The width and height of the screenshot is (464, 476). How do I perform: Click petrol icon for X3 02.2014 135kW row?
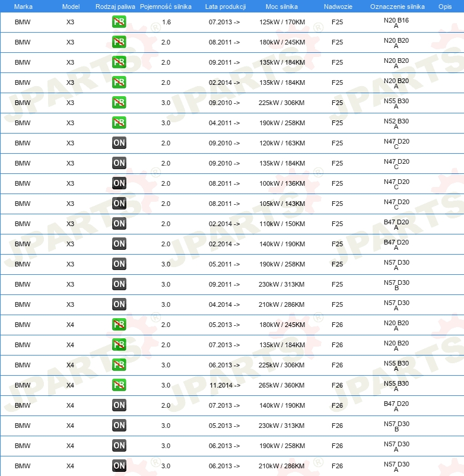pos(119,82)
